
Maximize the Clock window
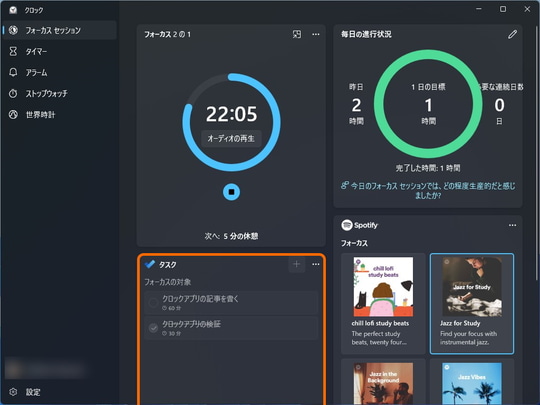[x=503, y=9]
